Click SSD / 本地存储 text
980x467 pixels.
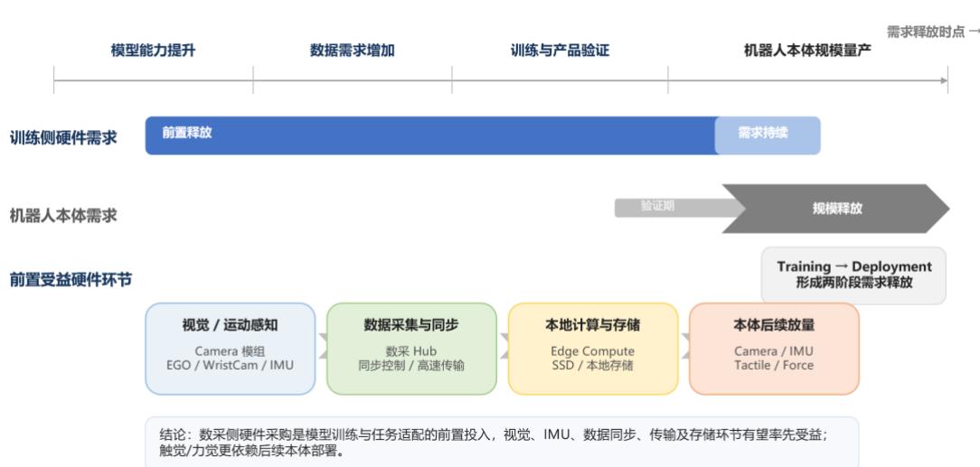point(592,366)
